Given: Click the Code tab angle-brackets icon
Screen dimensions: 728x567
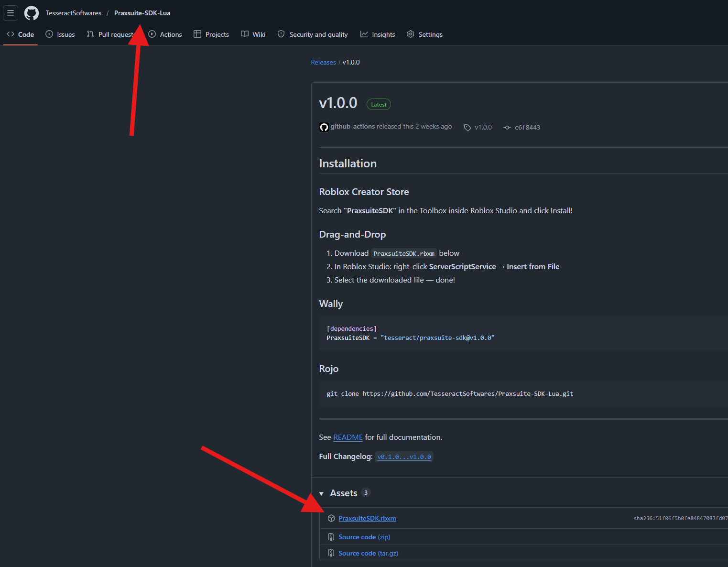Looking at the screenshot, I should 11,34.
